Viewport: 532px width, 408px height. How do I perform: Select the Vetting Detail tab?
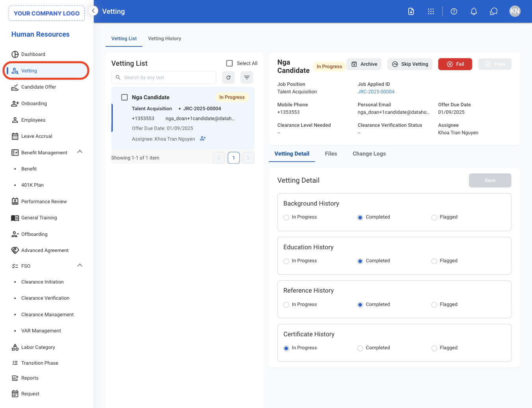point(292,154)
